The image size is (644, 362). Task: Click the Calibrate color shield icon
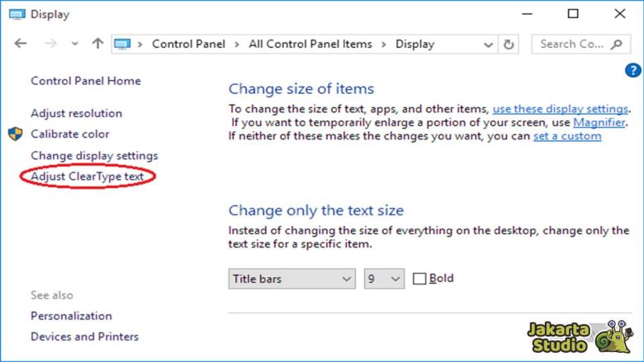(x=16, y=134)
